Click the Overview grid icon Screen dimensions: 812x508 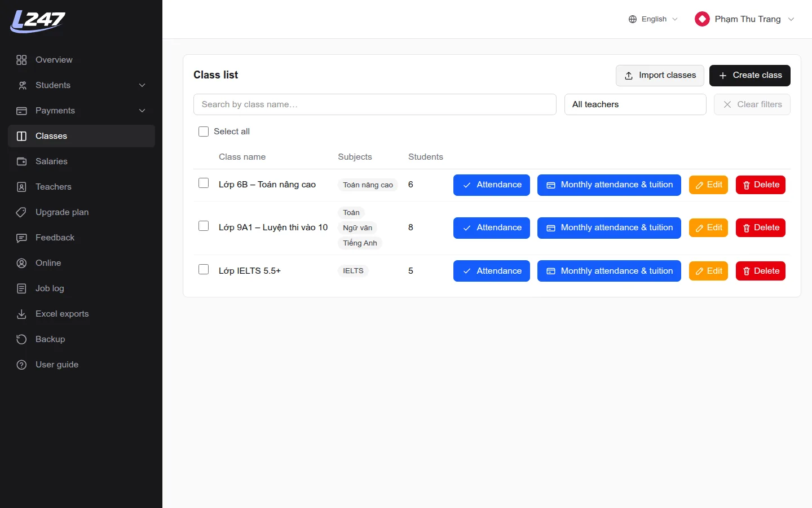(x=21, y=60)
